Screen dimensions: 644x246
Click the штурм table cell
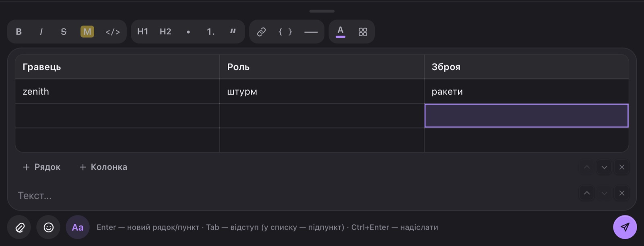pos(322,92)
